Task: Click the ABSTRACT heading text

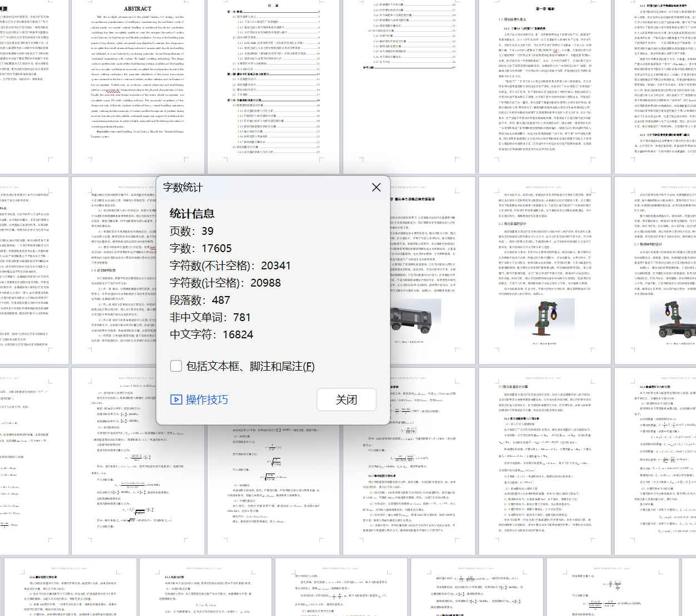Action: tap(137, 9)
